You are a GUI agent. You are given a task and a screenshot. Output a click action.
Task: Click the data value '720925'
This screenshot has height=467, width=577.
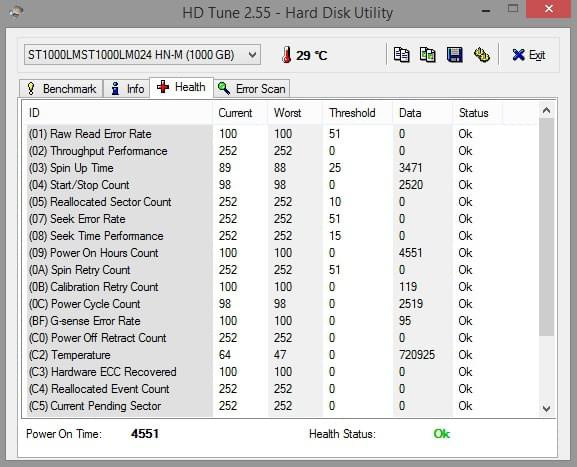click(417, 355)
